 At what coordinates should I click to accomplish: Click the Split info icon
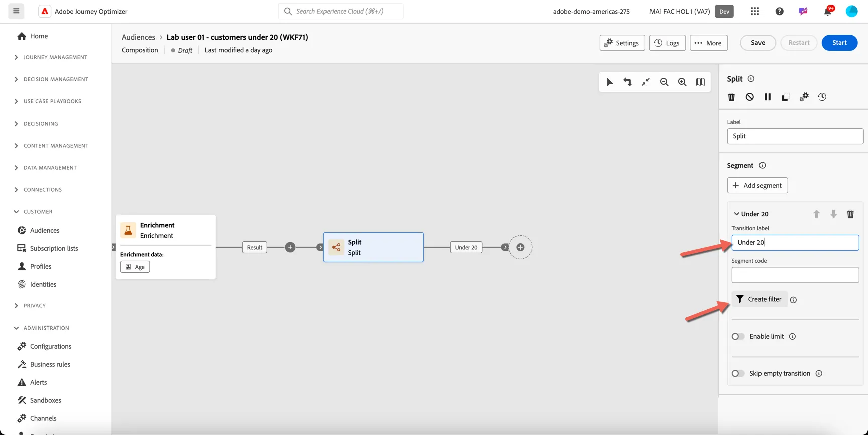tap(751, 79)
